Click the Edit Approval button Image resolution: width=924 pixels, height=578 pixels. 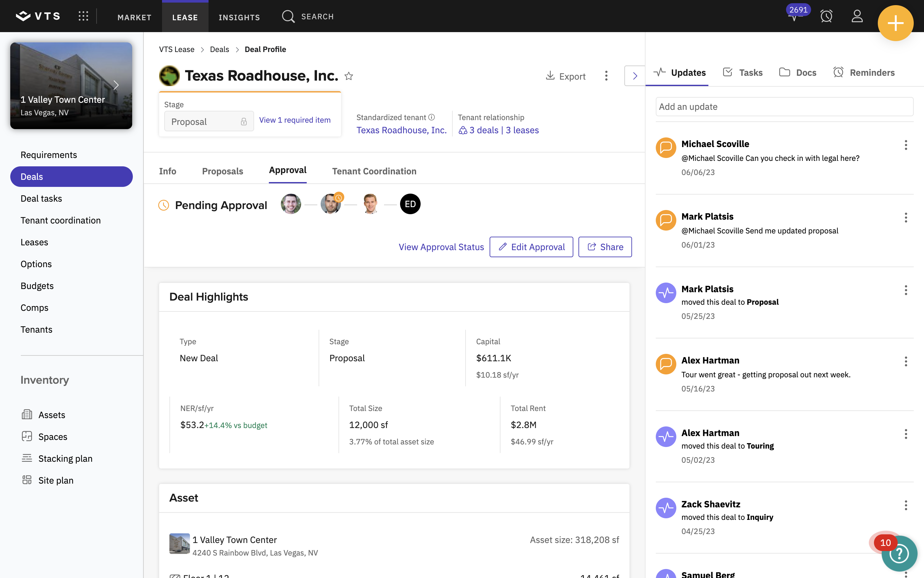[531, 247]
